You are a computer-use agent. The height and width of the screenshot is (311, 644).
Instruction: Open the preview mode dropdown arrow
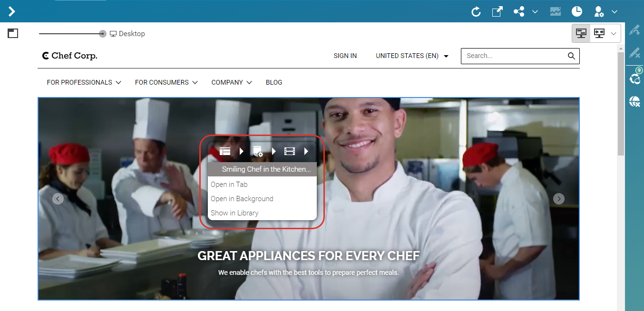pyautogui.click(x=614, y=33)
